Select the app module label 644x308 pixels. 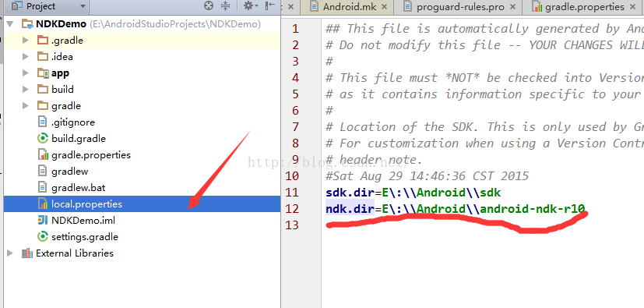point(61,73)
